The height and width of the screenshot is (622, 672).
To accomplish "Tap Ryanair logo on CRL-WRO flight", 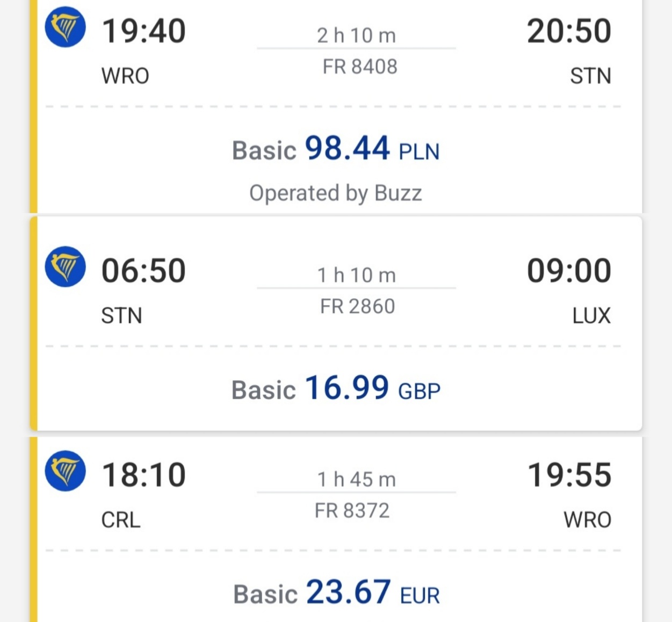I will tap(65, 471).
